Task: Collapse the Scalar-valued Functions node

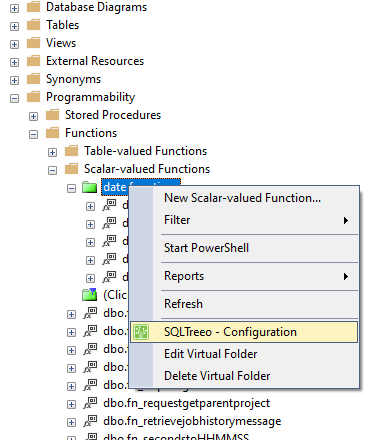Action: 52,170
